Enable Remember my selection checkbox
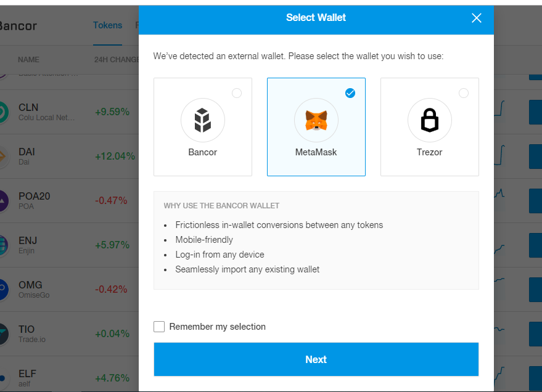The height and width of the screenshot is (392, 542). (x=159, y=327)
